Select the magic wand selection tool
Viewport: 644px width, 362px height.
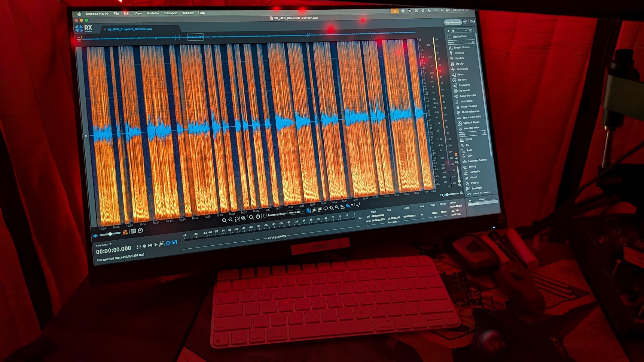[337, 208]
